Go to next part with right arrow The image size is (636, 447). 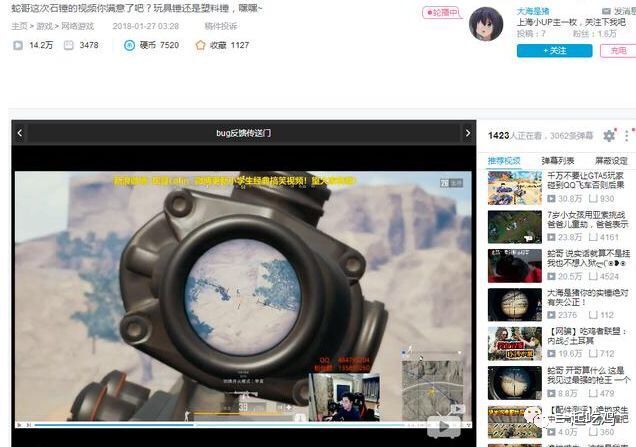(468, 133)
